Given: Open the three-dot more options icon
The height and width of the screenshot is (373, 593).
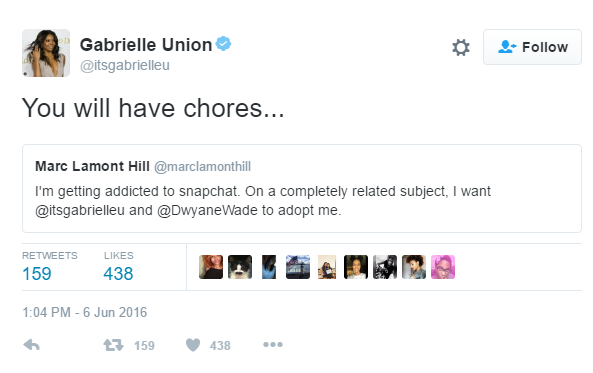Looking at the screenshot, I should (x=273, y=344).
